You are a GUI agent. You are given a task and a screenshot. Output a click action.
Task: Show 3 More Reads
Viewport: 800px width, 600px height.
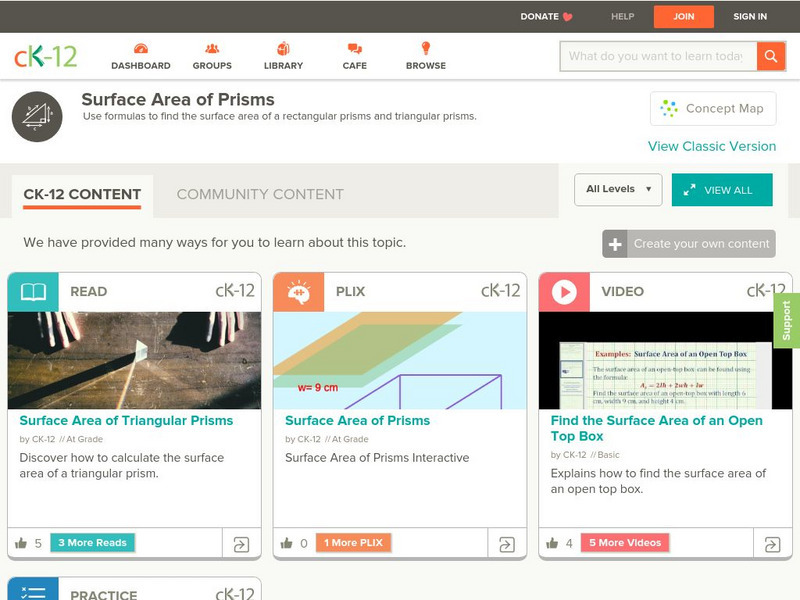tap(92, 543)
